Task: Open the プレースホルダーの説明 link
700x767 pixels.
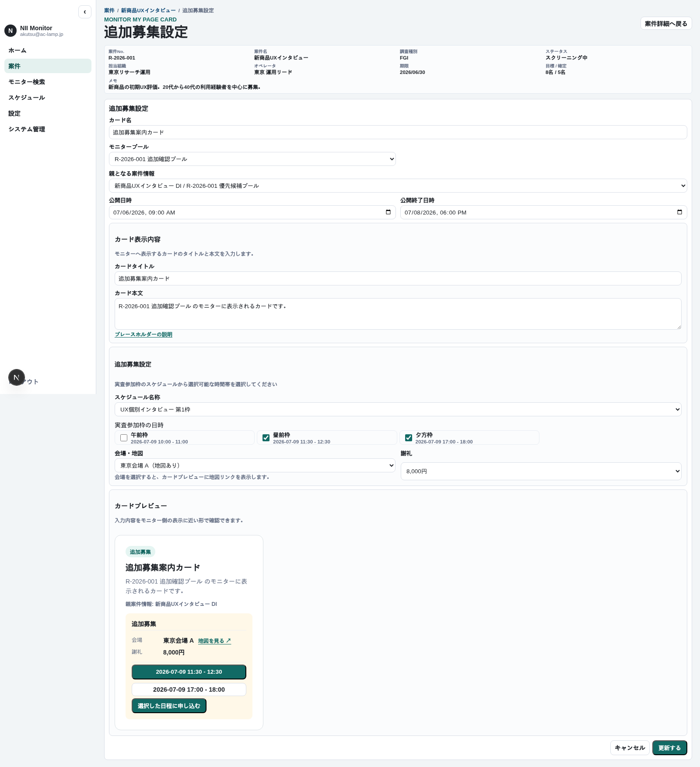Action: [x=143, y=334]
